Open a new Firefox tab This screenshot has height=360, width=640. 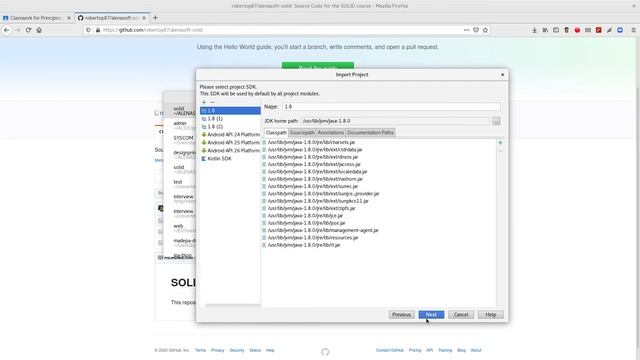pyautogui.click(x=155, y=18)
